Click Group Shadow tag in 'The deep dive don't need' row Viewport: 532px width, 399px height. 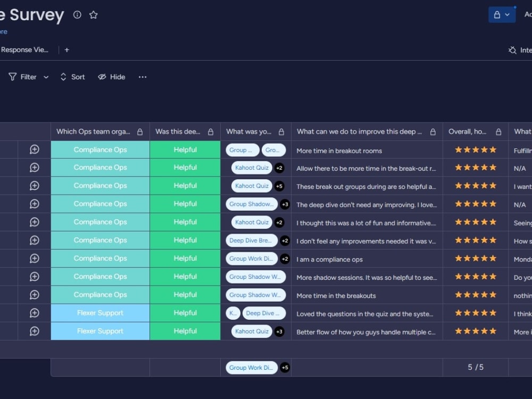(x=252, y=204)
